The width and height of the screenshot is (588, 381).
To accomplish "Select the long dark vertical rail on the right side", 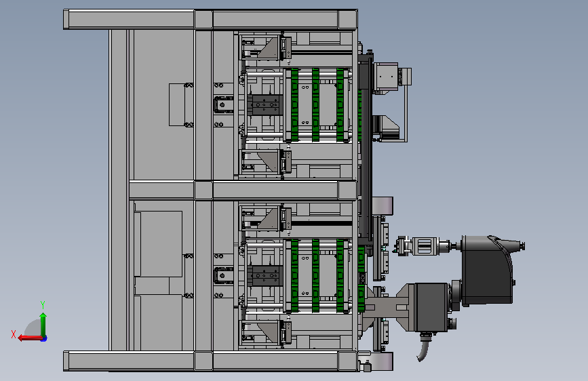I will pos(366,150).
